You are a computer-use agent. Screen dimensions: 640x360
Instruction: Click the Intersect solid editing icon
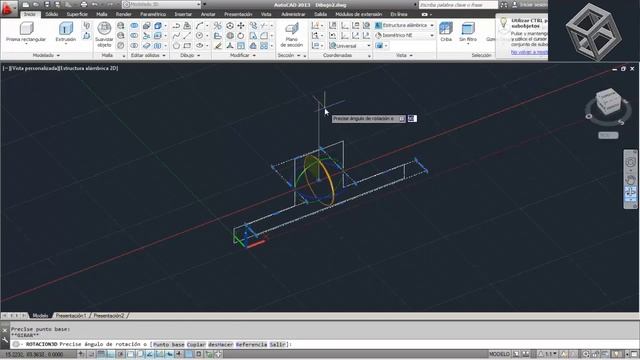click(x=134, y=46)
